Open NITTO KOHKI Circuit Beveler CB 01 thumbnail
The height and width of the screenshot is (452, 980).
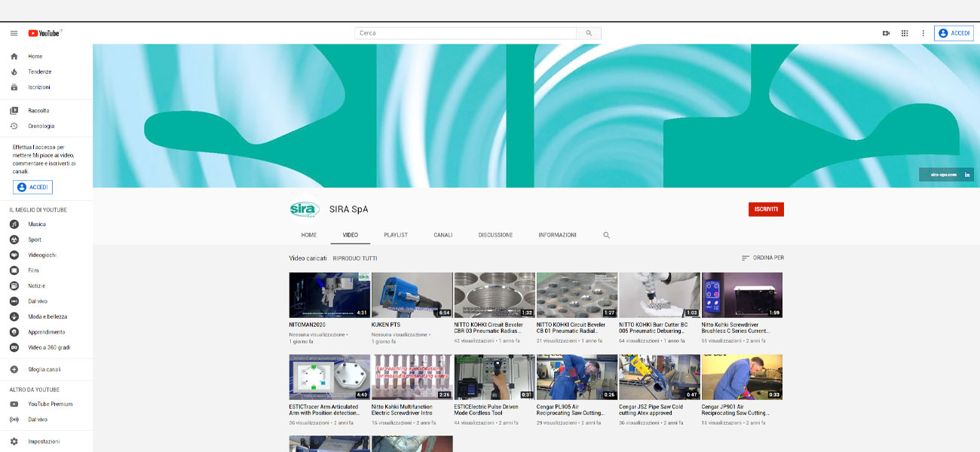[x=577, y=295]
